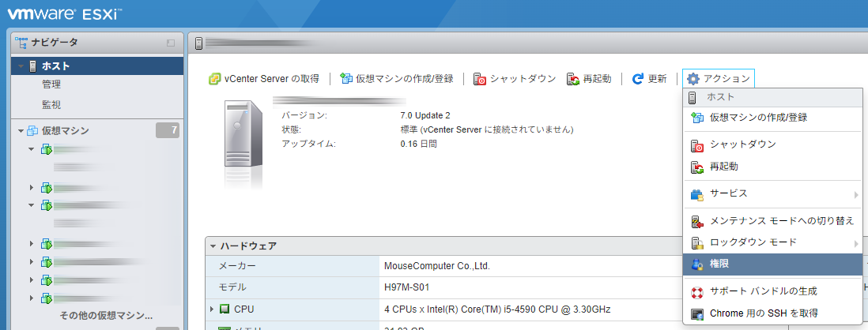The image size is (868, 330).
Task: Minimize the ナビゲータ panel
Action: (171, 43)
